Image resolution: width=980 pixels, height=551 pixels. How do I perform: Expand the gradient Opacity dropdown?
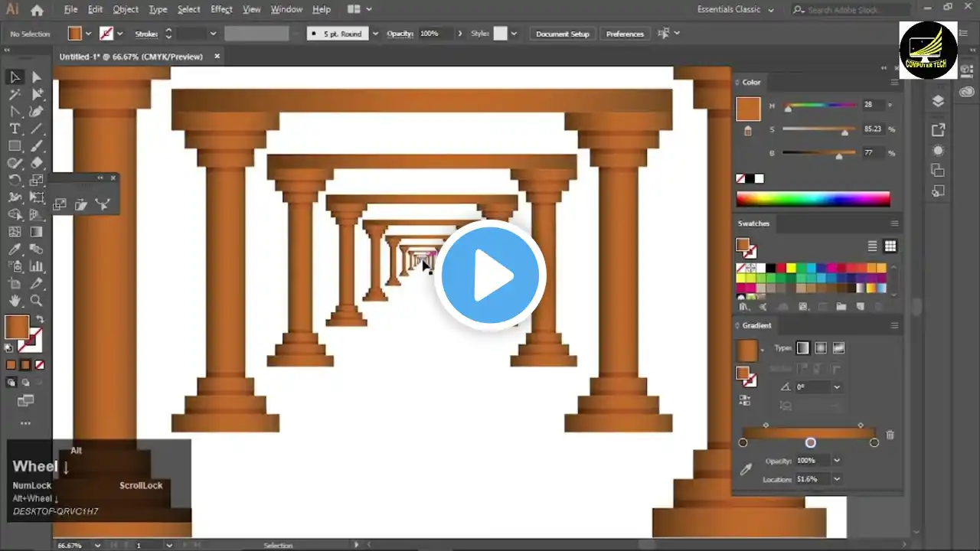click(837, 461)
